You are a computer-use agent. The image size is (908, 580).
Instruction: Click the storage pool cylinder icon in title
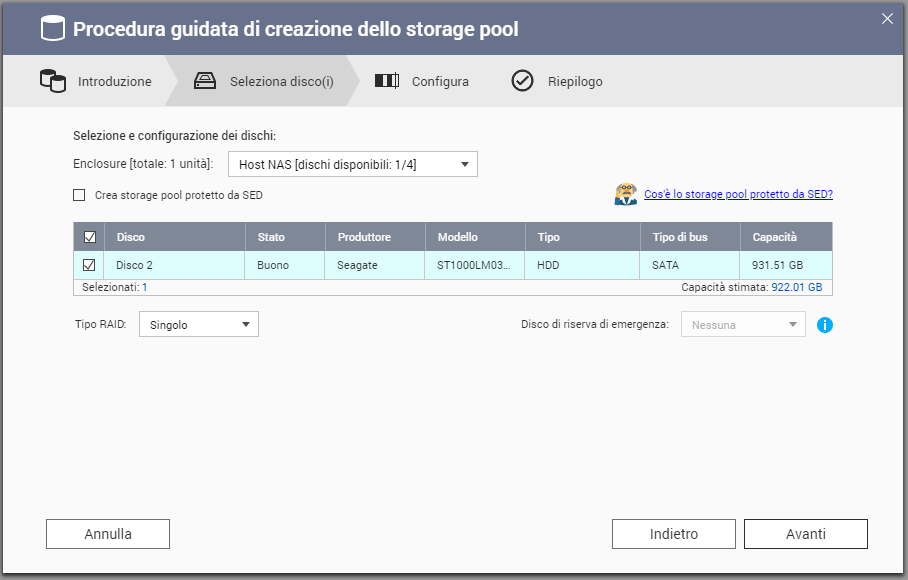pos(53,29)
